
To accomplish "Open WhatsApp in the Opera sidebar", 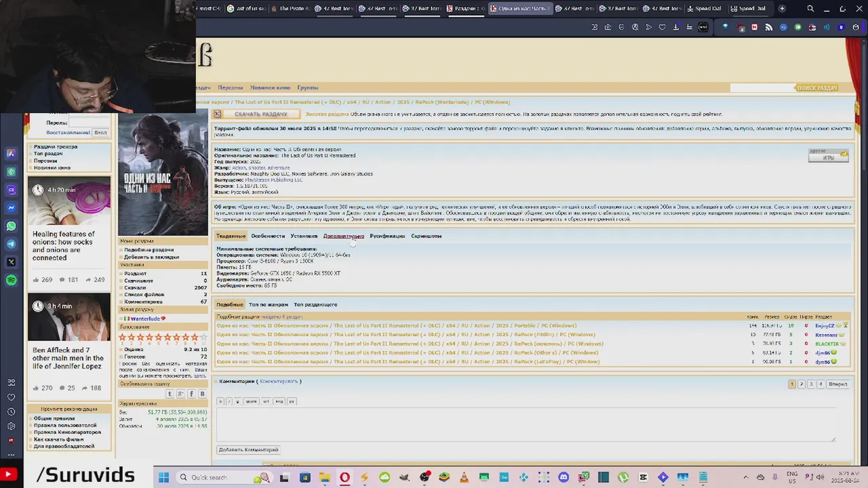I will 11,226.
